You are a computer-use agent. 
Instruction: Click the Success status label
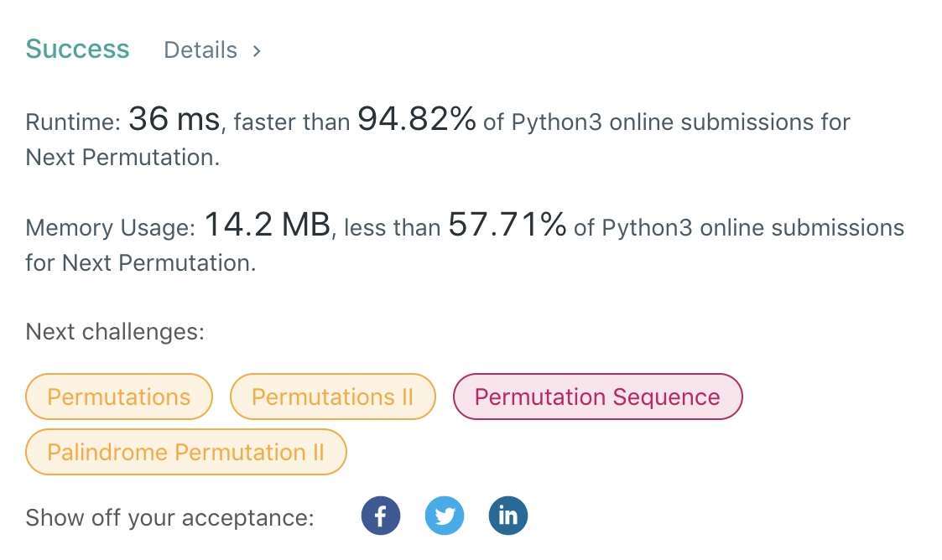coord(77,49)
